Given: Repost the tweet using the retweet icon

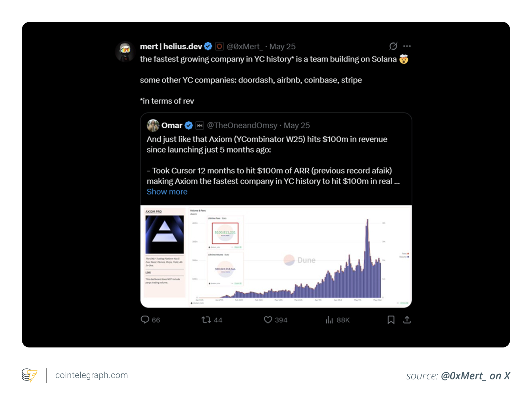Looking at the screenshot, I should coord(206,320).
